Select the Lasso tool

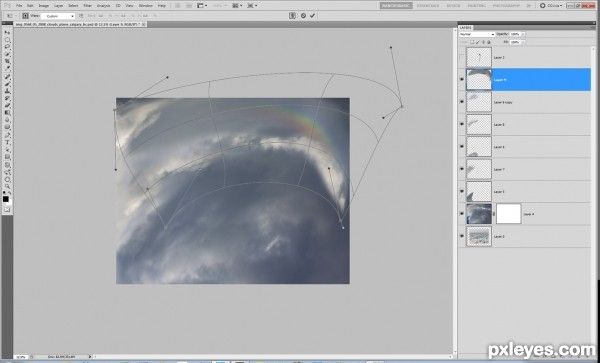coord(7,47)
